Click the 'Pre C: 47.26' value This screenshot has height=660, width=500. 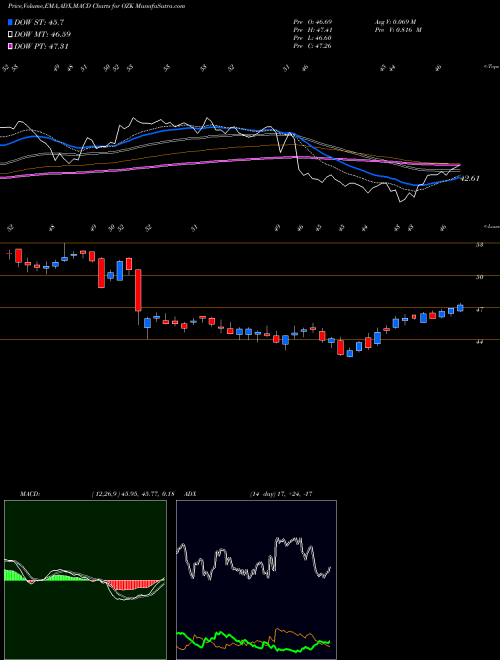pyautogui.click(x=313, y=46)
